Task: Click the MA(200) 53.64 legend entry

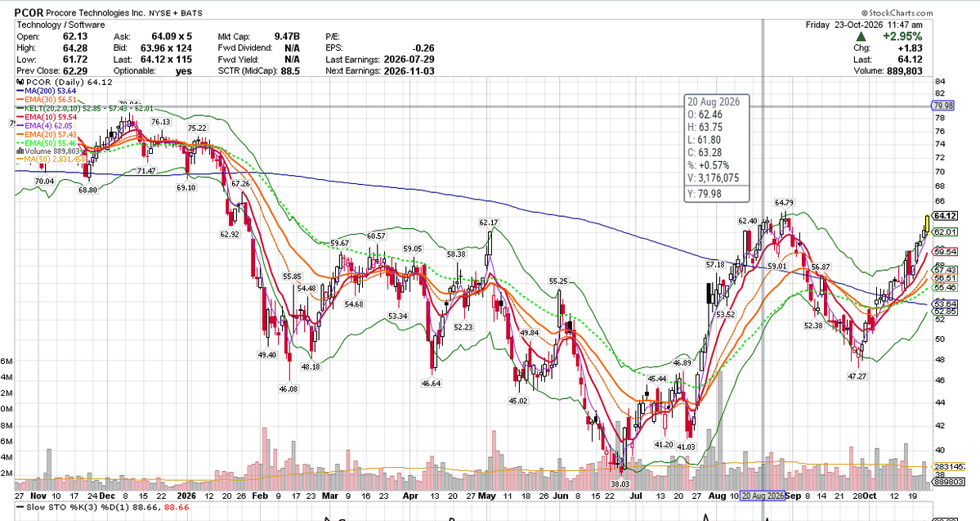Action: tap(47, 92)
